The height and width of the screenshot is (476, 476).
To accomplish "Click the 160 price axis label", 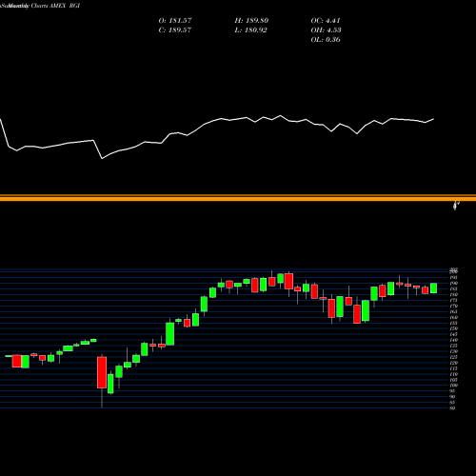I will (453, 317).
